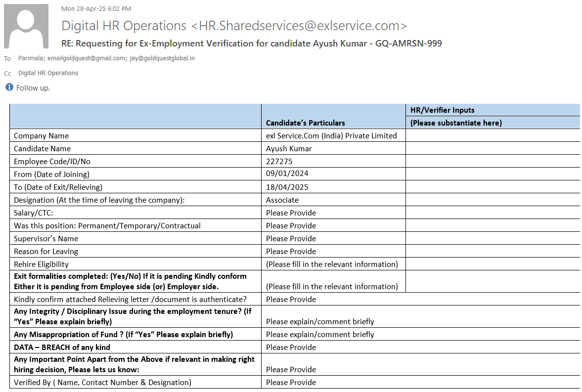The height and width of the screenshot is (392, 582).
Task: Click empty HR input cell for Reason for Leaving
Action: [493, 251]
